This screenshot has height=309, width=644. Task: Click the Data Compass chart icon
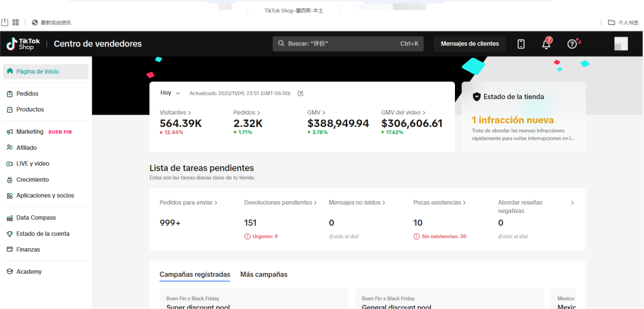tap(10, 218)
